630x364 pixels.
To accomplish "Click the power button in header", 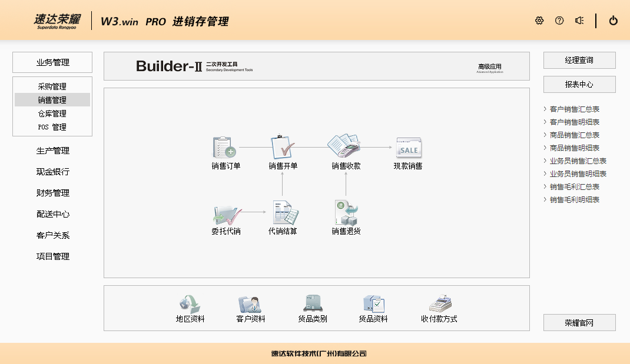I will (614, 21).
